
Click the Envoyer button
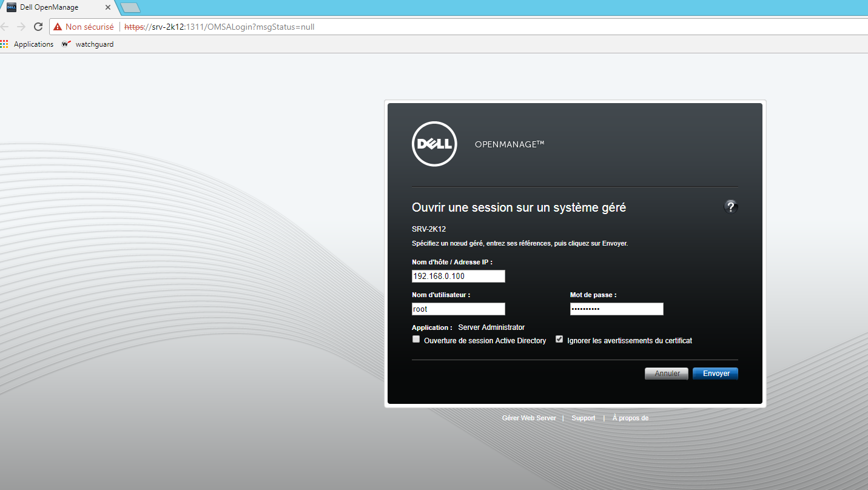coord(716,374)
